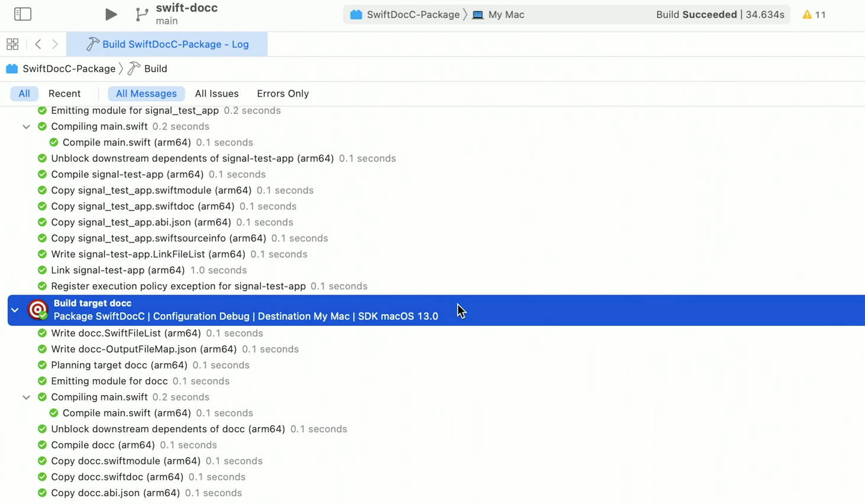865x504 pixels.
Task: Click green checkmark beside Copy docc.swiftdoc
Action: pos(42,477)
